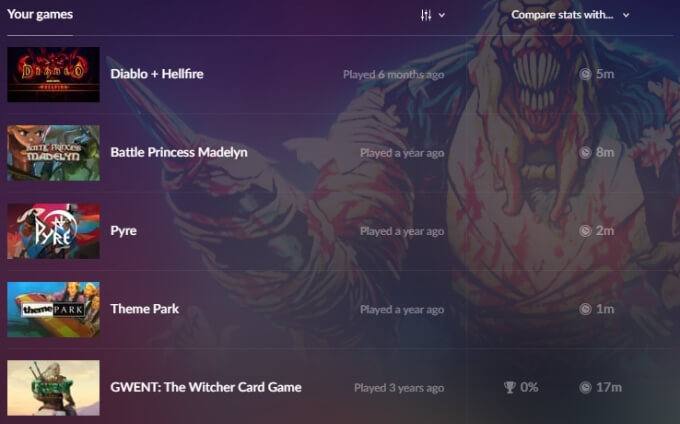Click the playtime clock icon beside 8m
Viewport: 680px width, 424px height.
585,153
